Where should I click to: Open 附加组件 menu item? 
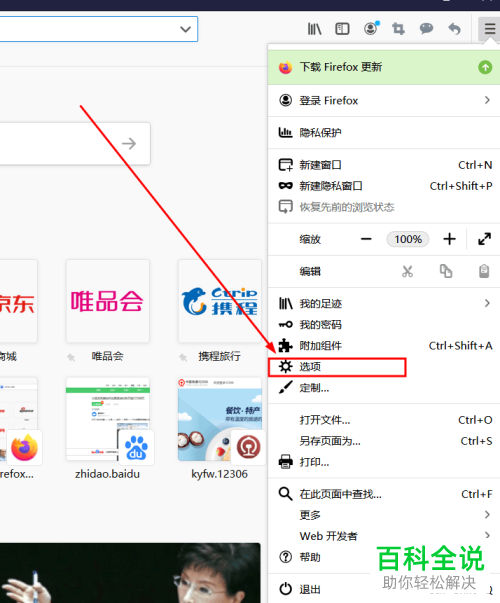(x=384, y=346)
